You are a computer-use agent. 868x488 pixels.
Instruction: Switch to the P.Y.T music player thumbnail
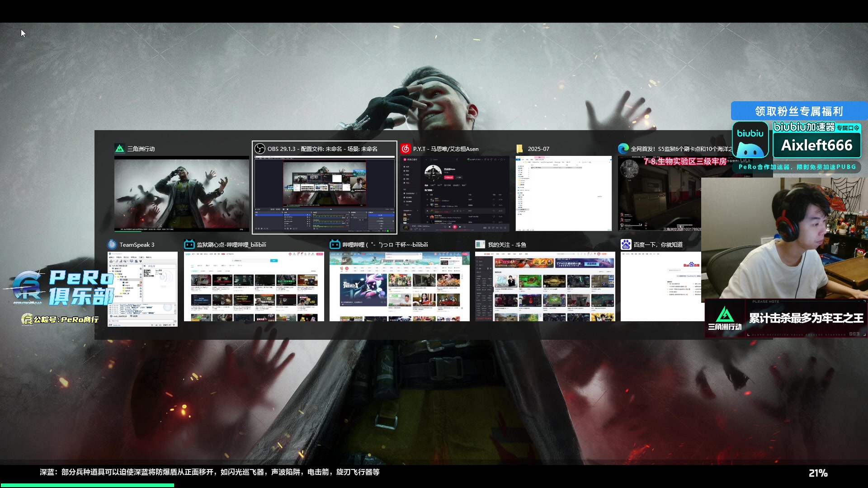coord(455,194)
